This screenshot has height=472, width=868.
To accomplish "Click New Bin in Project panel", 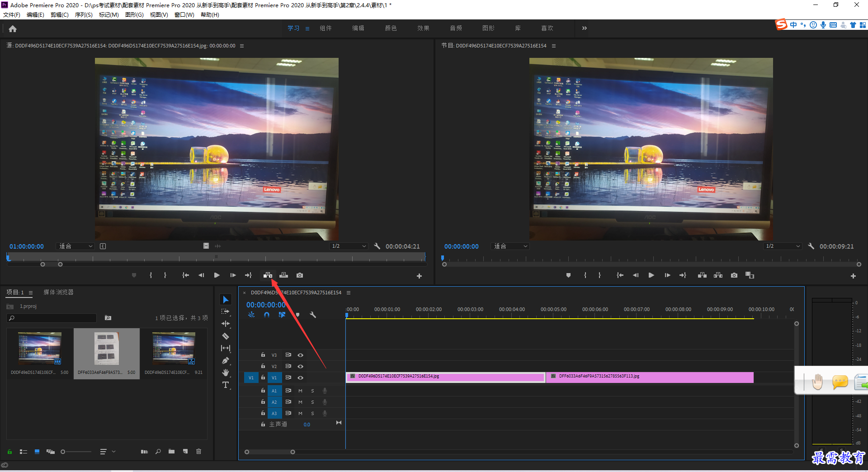I will [171, 451].
